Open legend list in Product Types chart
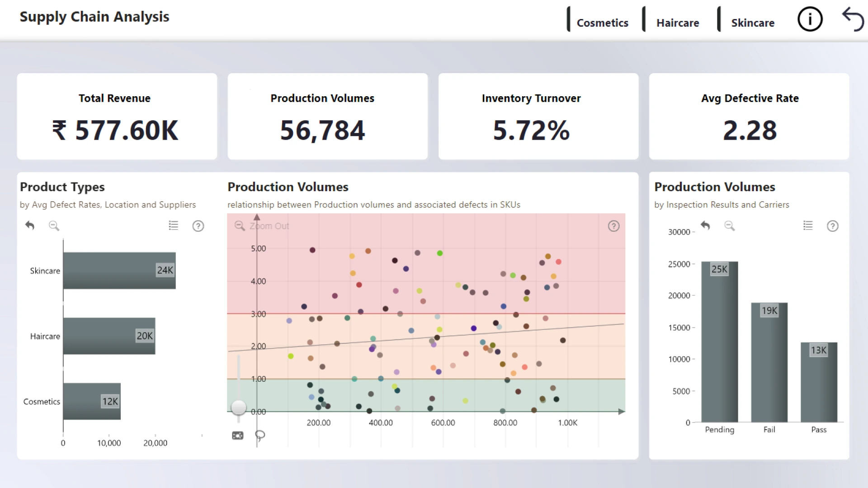 click(174, 225)
